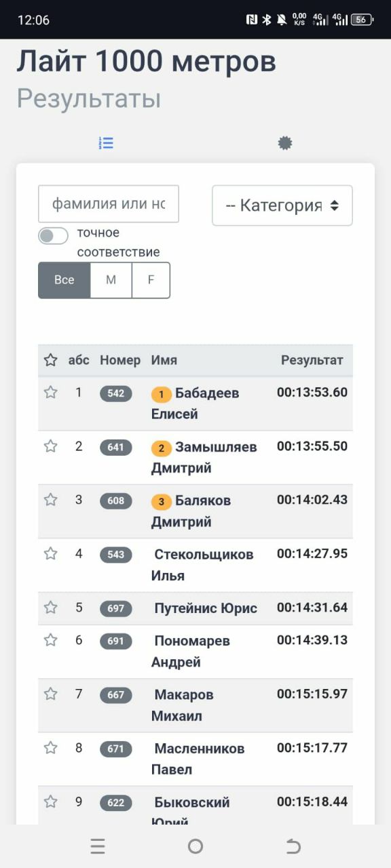Screen dimensions: 391x868
Task: Star favorite for Бабадеев Елисей
Action: tap(50, 392)
